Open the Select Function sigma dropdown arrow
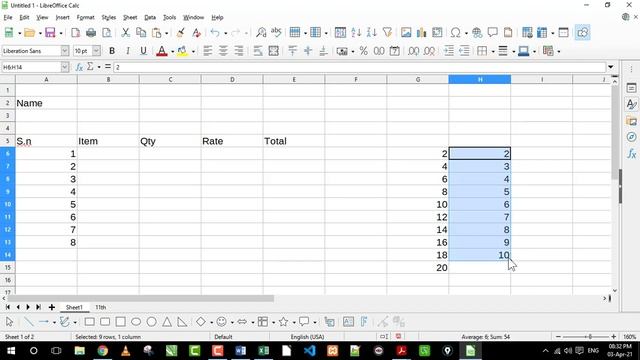 point(99,67)
